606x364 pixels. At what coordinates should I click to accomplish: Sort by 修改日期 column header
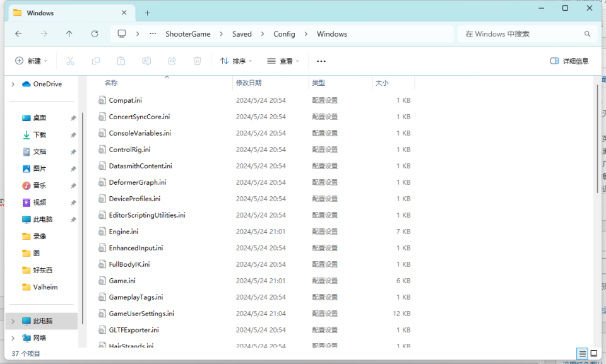click(x=249, y=83)
